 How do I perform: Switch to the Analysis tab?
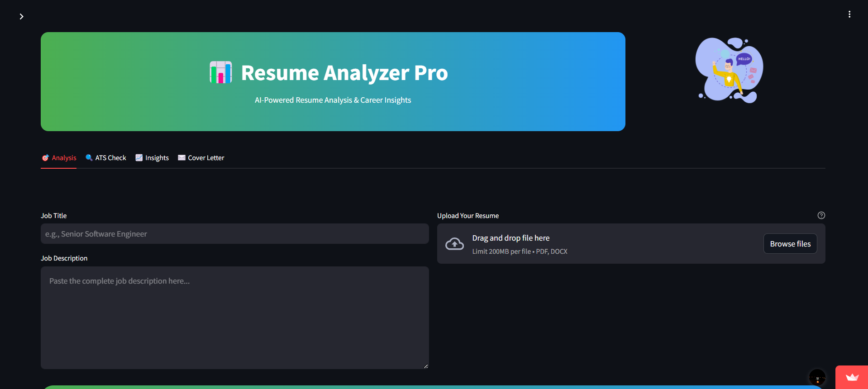(x=59, y=158)
